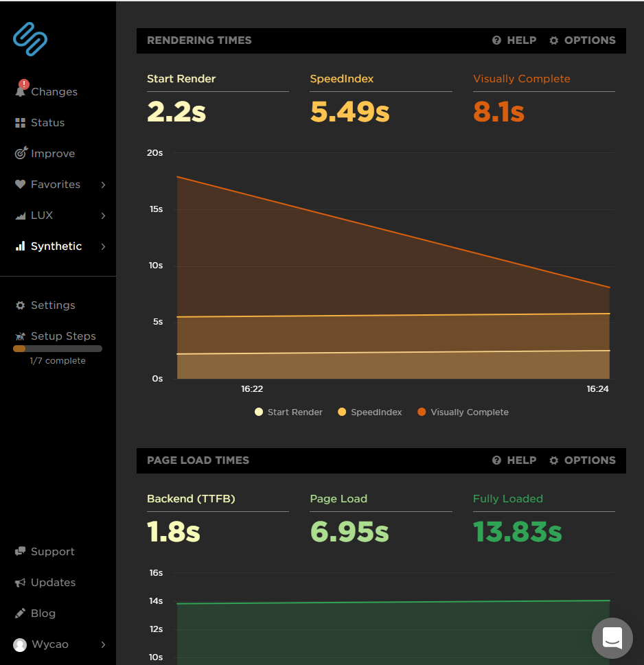
Task: Click the Improve target icon
Action: point(21,154)
